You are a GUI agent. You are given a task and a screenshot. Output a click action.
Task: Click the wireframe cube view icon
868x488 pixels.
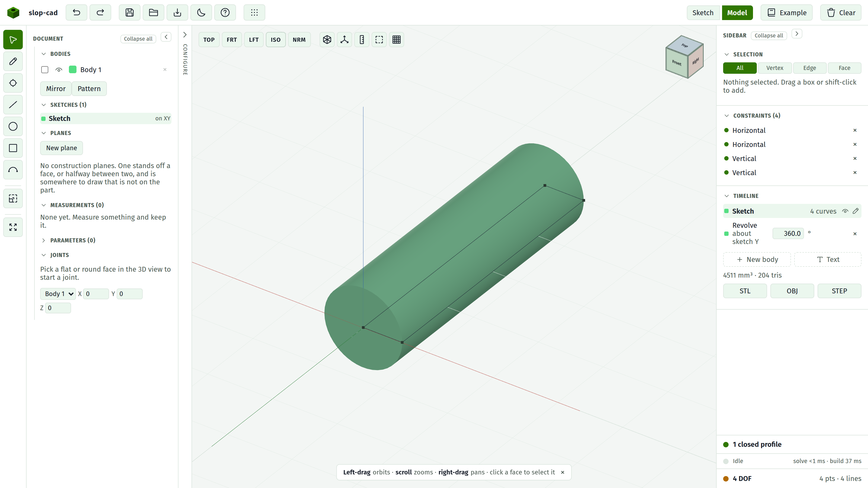pyautogui.click(x=327, y=40)
